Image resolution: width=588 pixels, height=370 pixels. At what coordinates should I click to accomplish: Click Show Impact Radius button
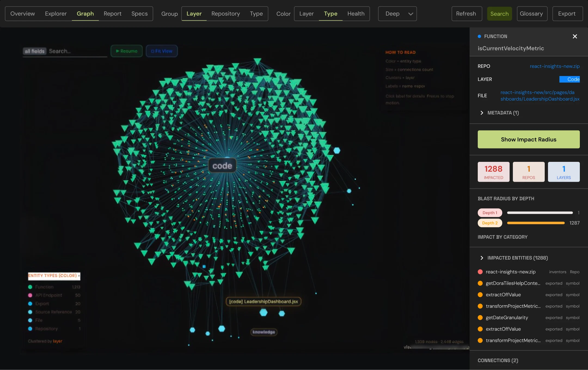click(x=528, y=139)
